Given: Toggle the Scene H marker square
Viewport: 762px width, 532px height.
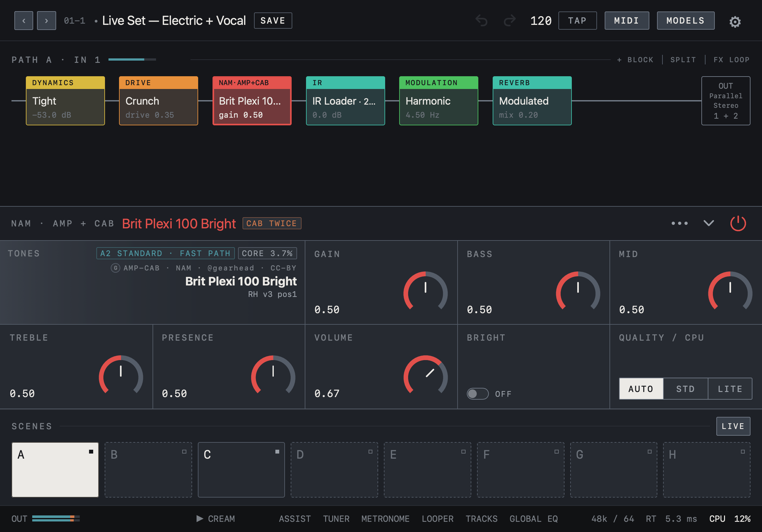Looking at the screenshot, I should pyautogui.click(x=743, y=451).
